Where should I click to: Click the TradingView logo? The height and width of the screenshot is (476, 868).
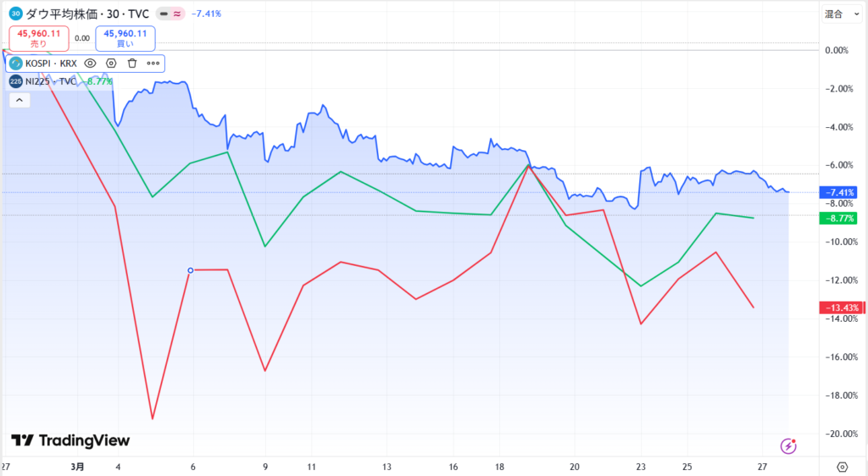click(x=70, y=440)
